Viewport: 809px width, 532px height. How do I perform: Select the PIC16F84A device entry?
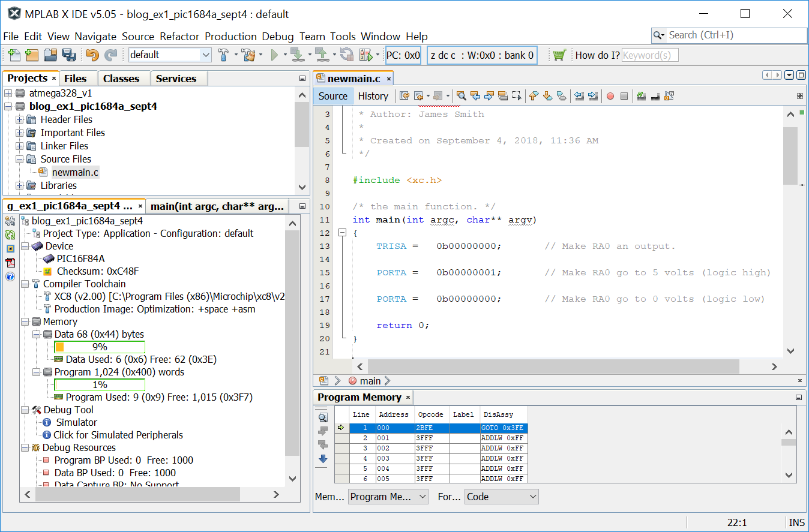point(80,259)
